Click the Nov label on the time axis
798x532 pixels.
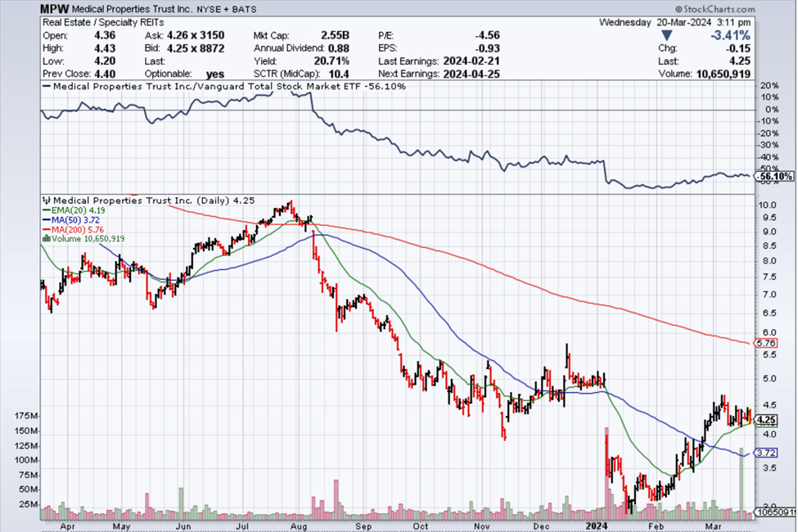click(x=481, y=526)
